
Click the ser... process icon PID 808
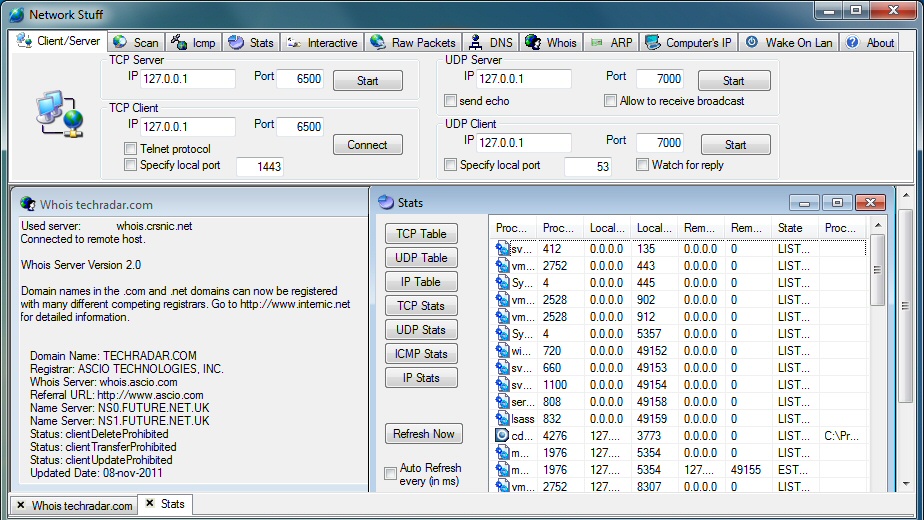point(502,402)
